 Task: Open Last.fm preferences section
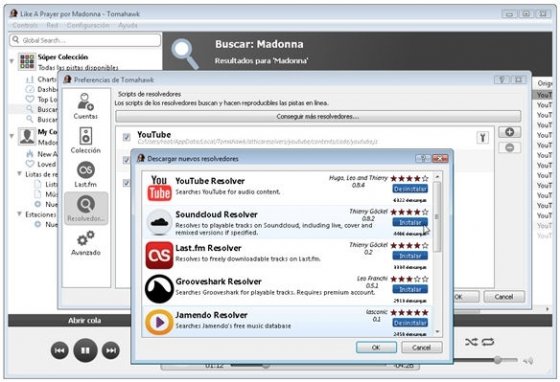coord(85,174)
